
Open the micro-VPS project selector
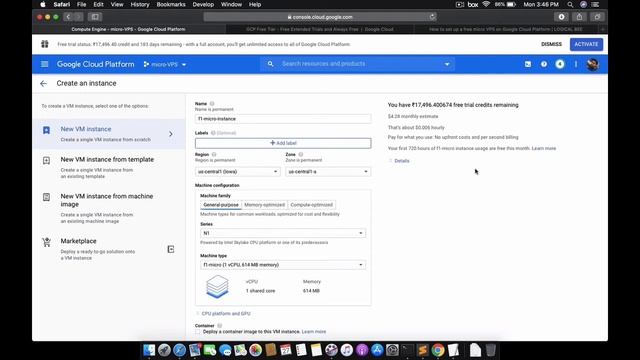165,64
